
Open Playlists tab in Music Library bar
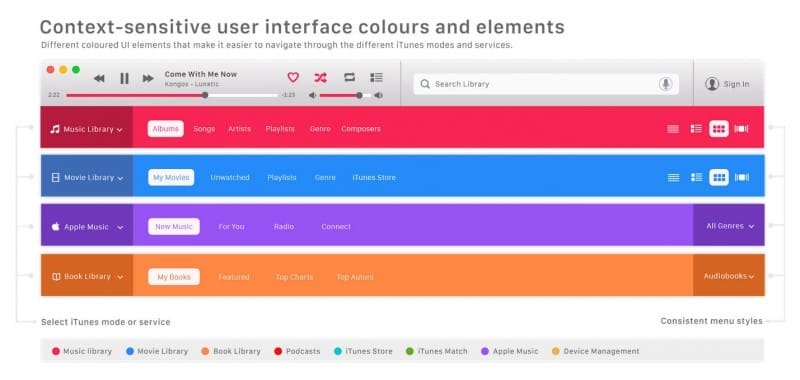(x=280, y=129)
